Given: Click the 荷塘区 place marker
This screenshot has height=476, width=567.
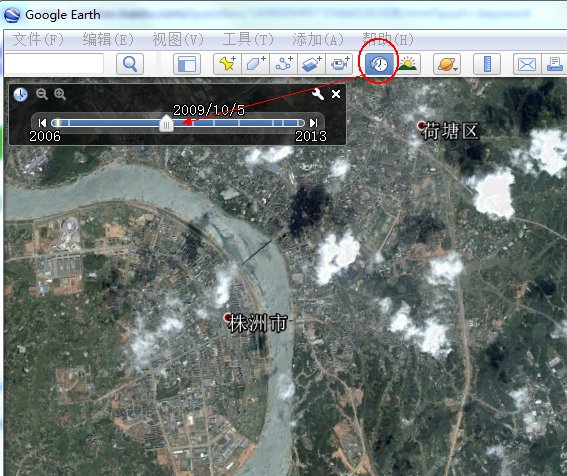Looking at the screenshot, I should 421,126.
